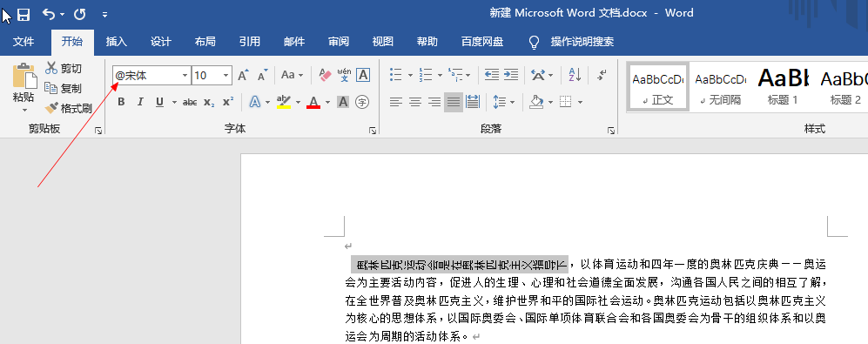This screenshot has height=344, width=868.
Task: Toggle subscript x₂ formatting
Action: click(209, 102)
